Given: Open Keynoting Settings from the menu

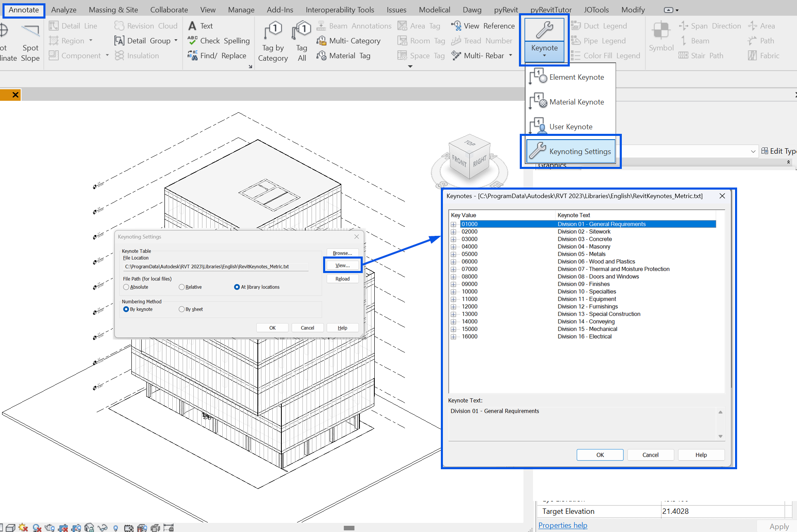Looking at the screenshot, I should click(570, 151).
